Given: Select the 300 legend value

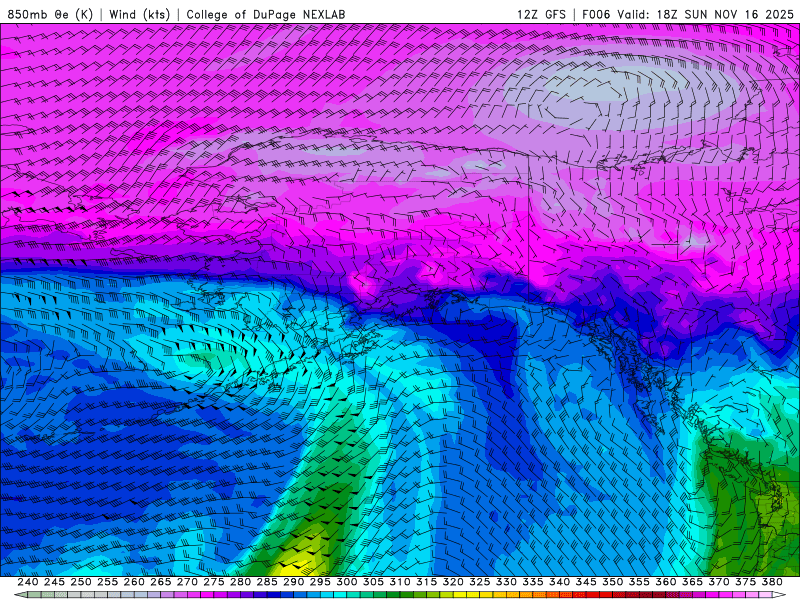Looking at the screenshot, I should pyautogui.click(x=346, y=582).
